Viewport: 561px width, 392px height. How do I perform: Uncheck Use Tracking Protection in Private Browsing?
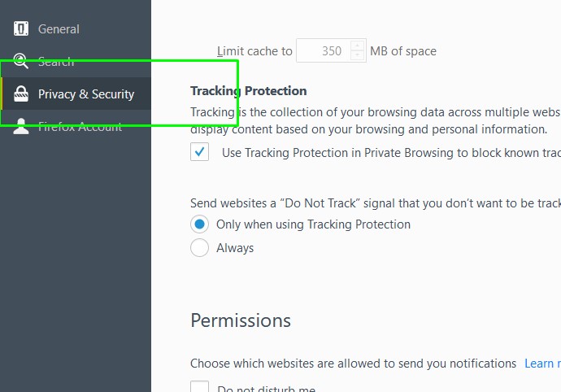[200, 152]
